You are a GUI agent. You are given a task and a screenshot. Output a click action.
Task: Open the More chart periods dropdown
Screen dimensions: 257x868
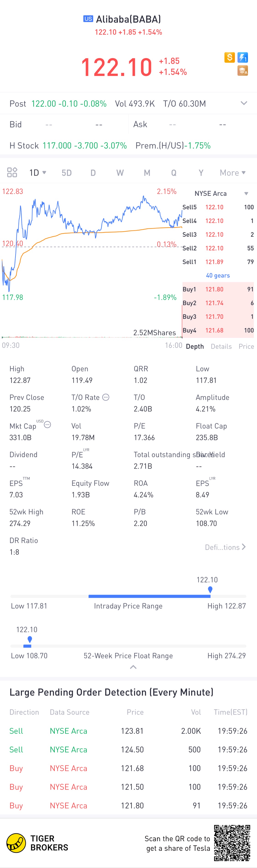(233, 173)
